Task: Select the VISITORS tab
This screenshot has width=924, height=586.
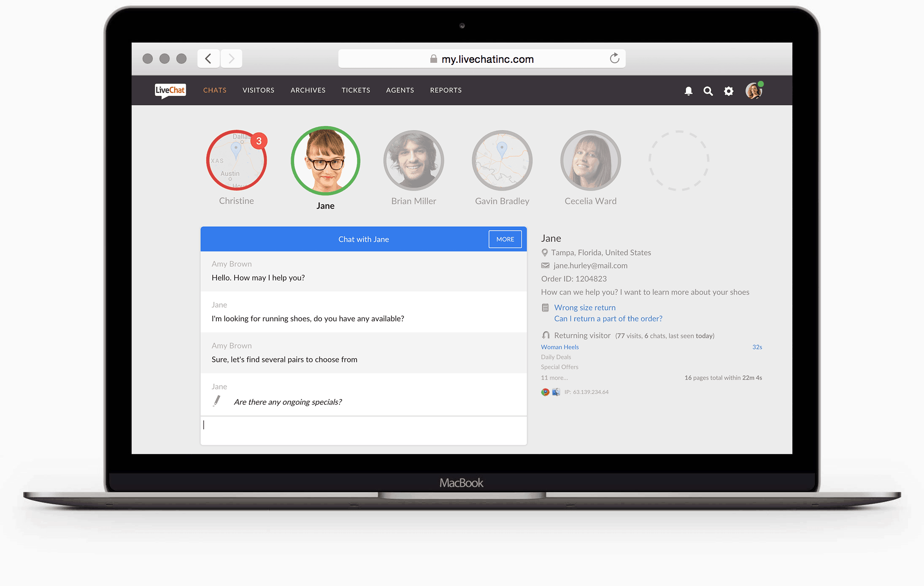Action: coord(258,90)
